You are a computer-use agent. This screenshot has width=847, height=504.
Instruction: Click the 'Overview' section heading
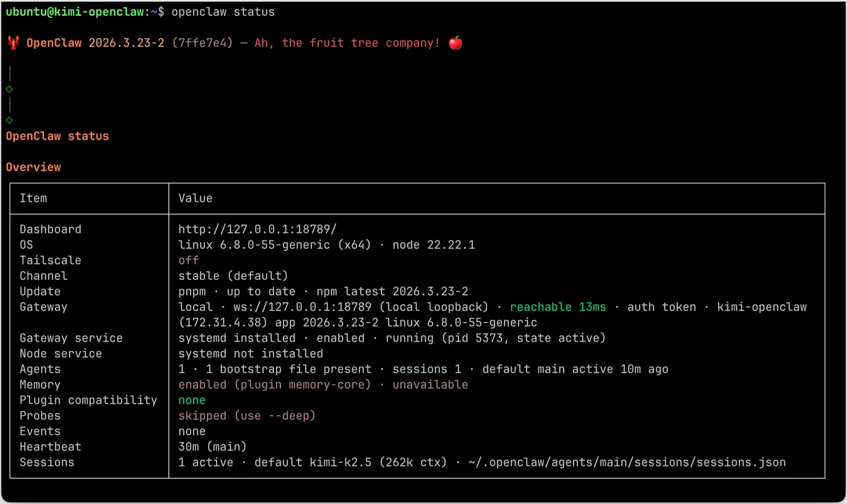pos(33,167)
